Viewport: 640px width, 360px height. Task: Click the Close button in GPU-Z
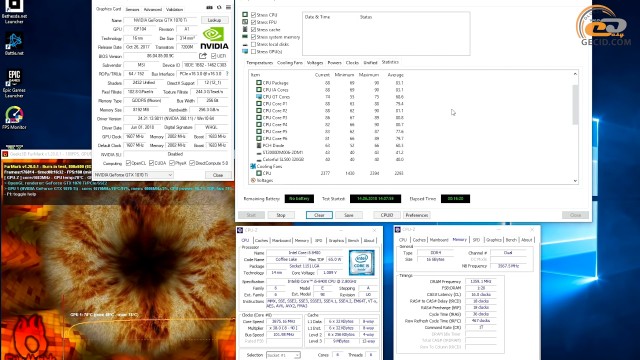click(x=218, y=175)
